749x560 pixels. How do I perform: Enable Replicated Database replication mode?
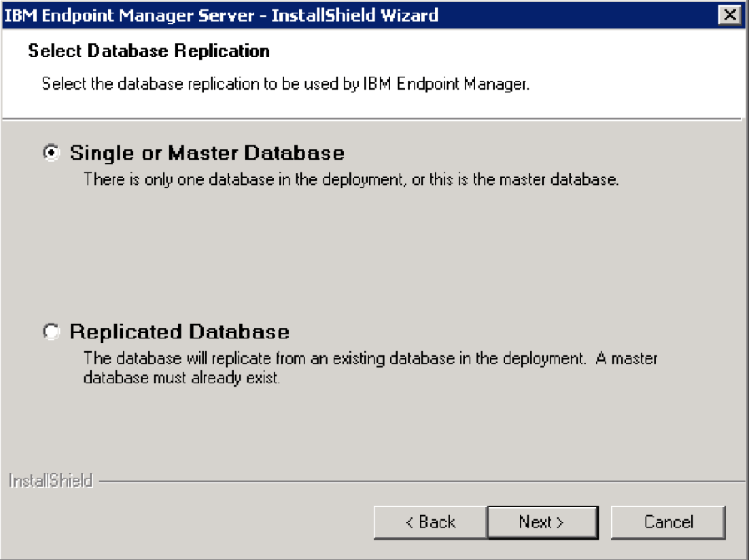tap(52, 331)
